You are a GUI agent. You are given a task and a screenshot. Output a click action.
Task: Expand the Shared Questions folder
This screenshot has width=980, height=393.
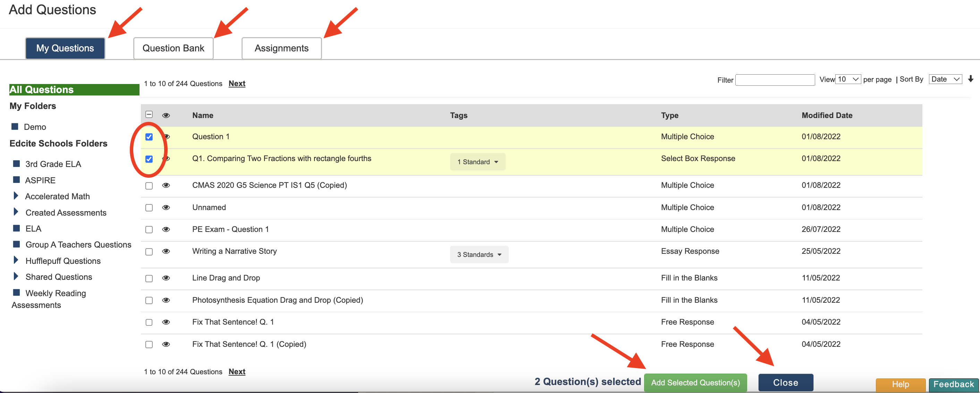[16, 277]
